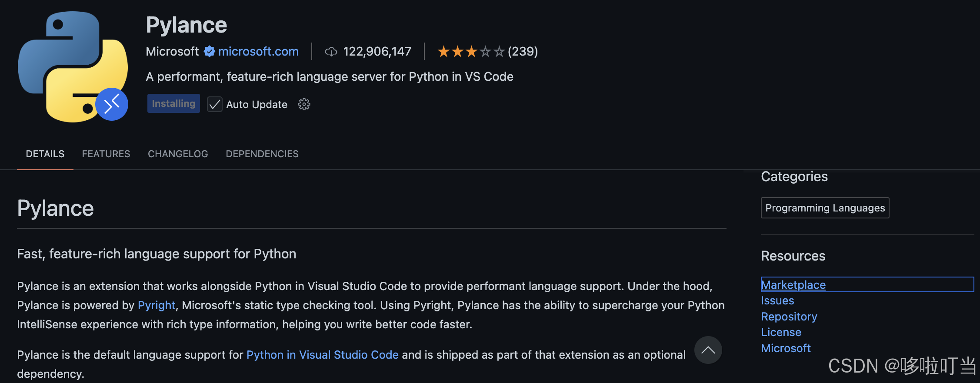980x383 pixels.
Task: Open the Issues resource link
Action: coord(777,300)
